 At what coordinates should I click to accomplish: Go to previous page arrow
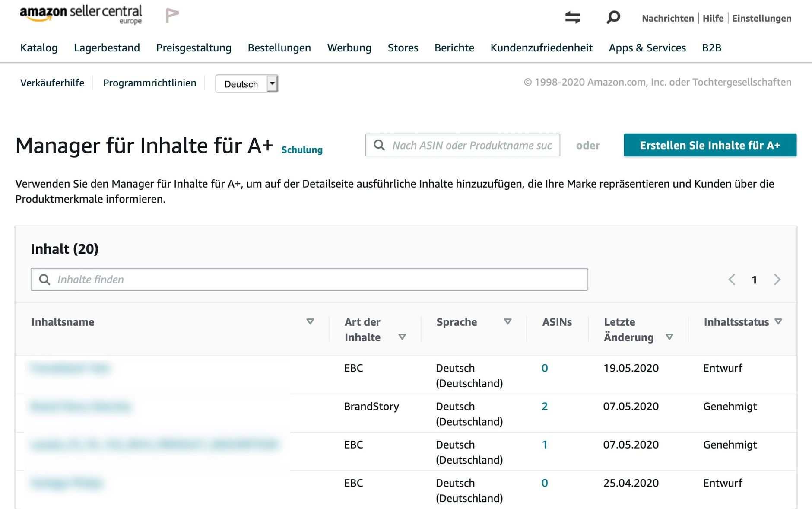click(732, 280)
